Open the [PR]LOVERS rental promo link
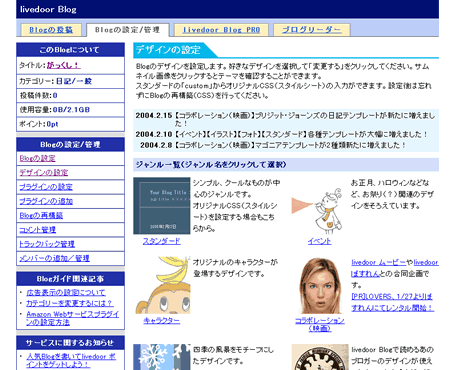 tap(392, 302)
